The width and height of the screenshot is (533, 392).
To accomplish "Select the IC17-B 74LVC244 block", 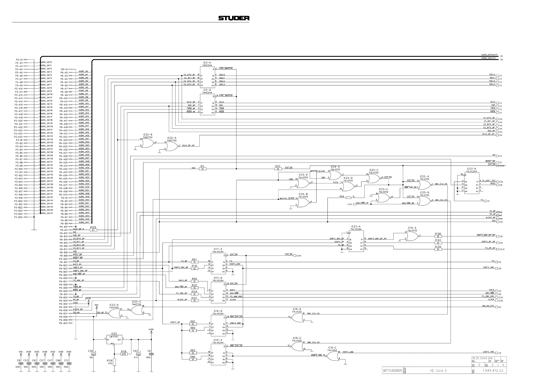I will click(x=218, y=292).
